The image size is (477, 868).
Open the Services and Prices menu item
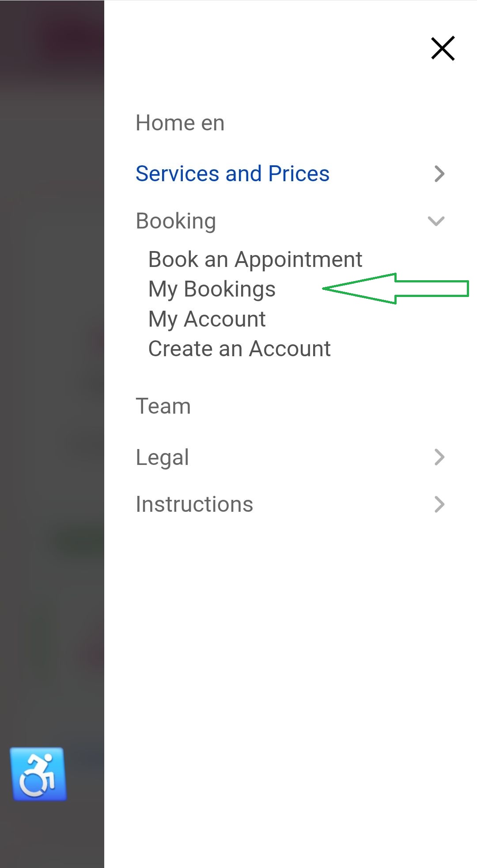tap(232, 174)
